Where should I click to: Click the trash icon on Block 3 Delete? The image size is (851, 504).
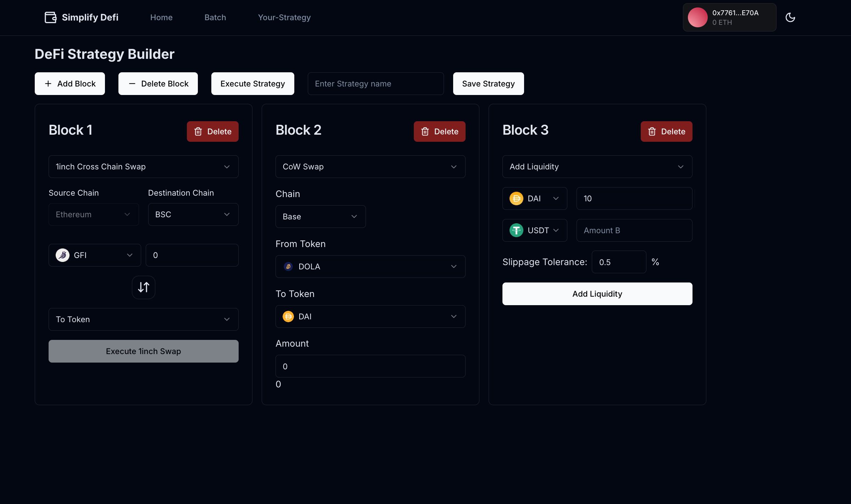coord(652,131)
